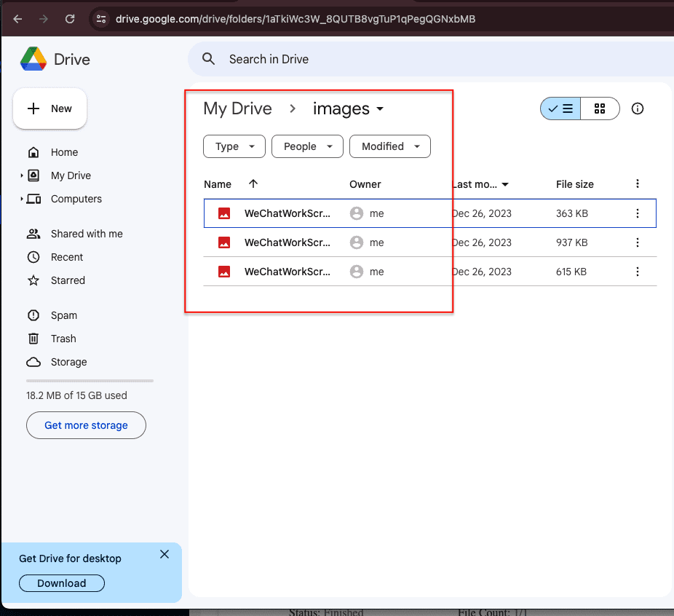Open Storage in sidebar

coord(68,362)
